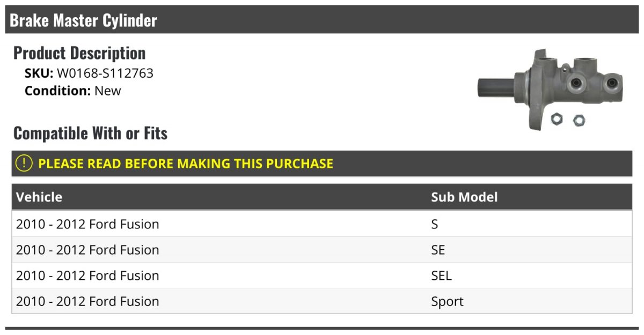644x335 pixels.
Task: Click the Compatible With or Fits heading
Action: (90, 133)
